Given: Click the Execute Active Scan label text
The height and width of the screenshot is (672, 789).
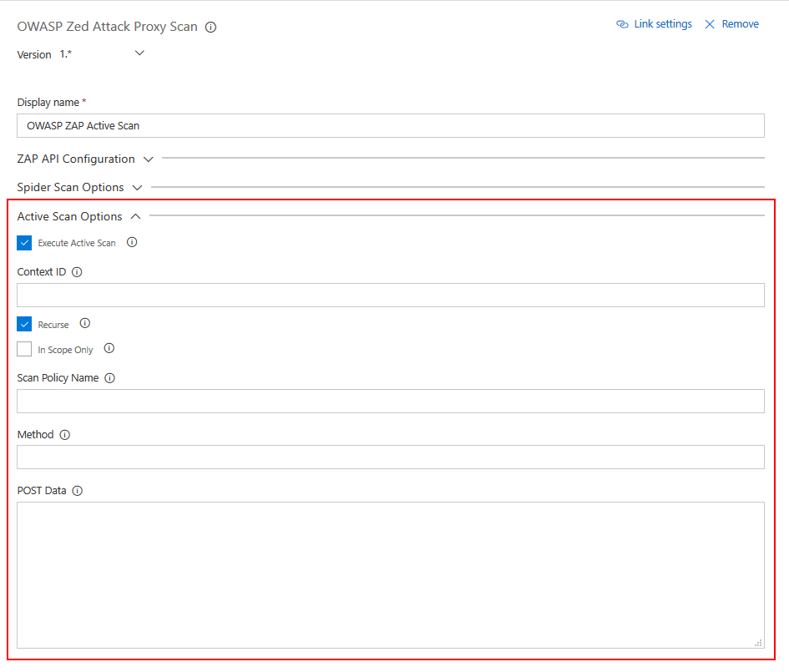Looking at the screenshot, I should pyautogui.click(x=77, y=243).
